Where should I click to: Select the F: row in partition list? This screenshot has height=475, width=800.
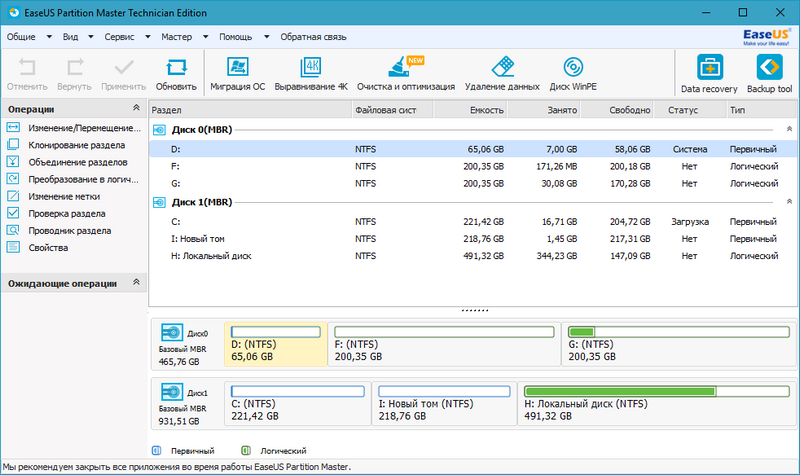pyautogui.click(x=472, y=166)
